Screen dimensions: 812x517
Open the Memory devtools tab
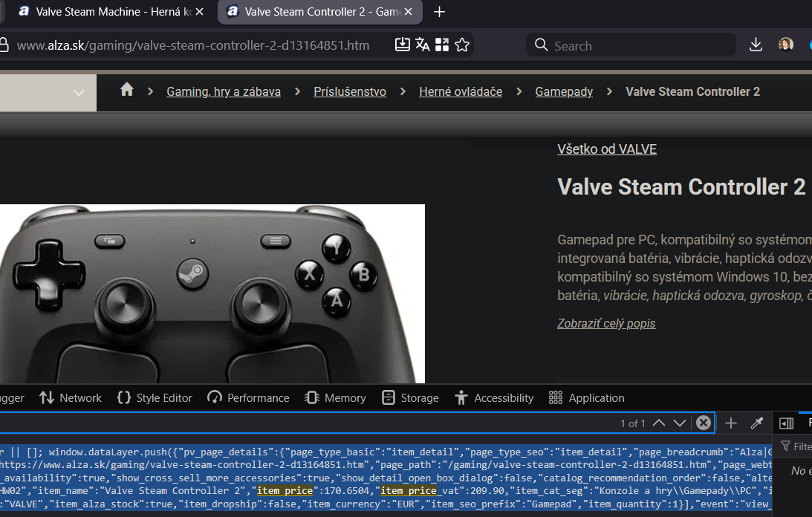[x=336, y=398]
